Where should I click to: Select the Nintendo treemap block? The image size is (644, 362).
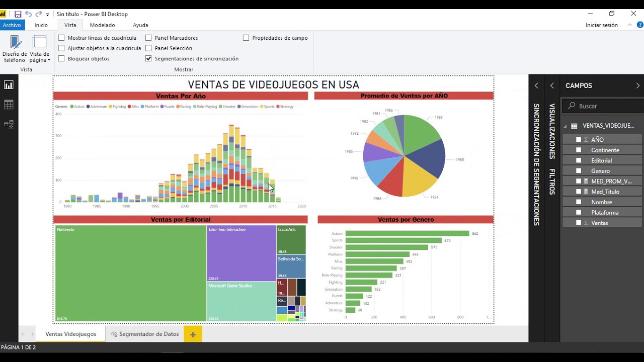click(131, 274)
